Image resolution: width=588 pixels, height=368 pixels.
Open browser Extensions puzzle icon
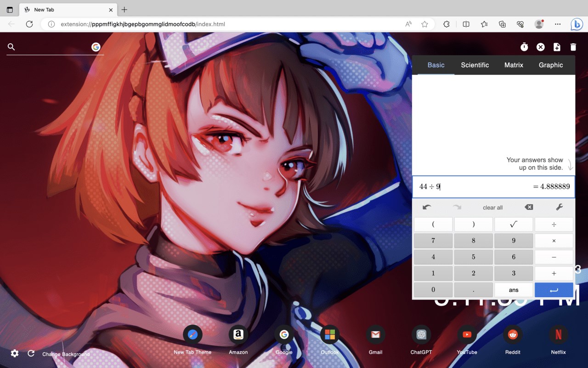[446, 24]
